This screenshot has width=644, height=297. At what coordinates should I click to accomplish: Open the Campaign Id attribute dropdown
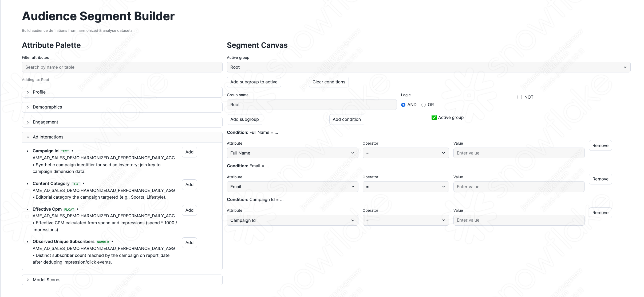292,220
